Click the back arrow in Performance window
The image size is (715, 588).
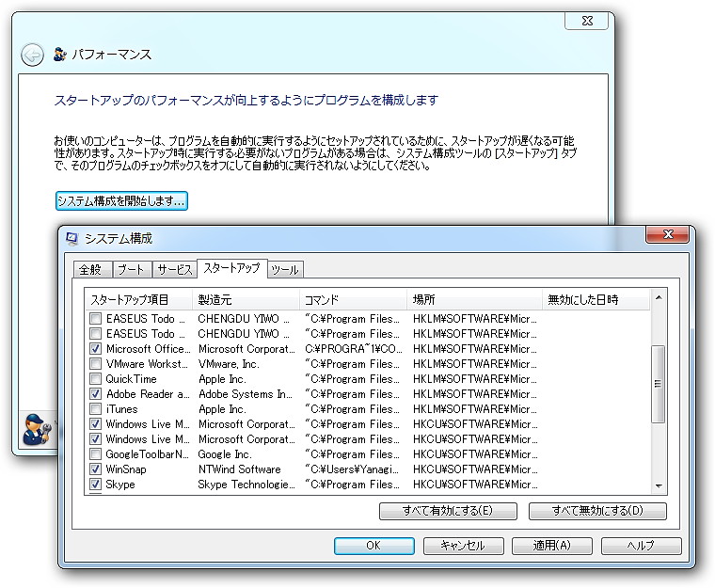coord(32,56)
